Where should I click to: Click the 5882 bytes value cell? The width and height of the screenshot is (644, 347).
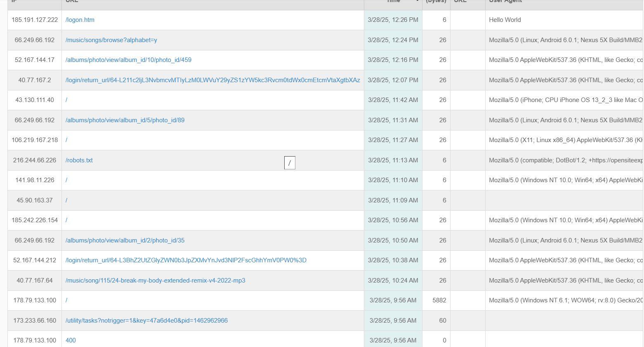(439, 300)
